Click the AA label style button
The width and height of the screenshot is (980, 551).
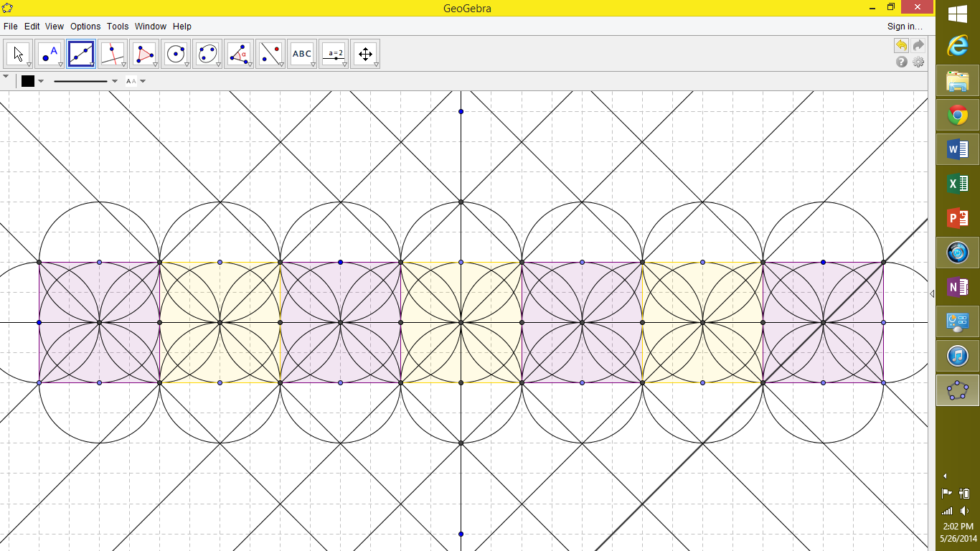pos(131,81)
